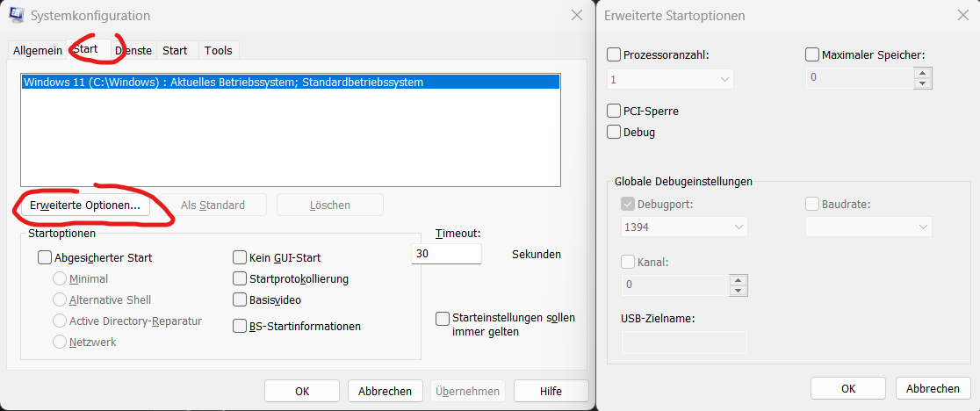Click the Erweiterte Optionen button
This screenshot has height=411, width=980.
click(x=85, y=205)
